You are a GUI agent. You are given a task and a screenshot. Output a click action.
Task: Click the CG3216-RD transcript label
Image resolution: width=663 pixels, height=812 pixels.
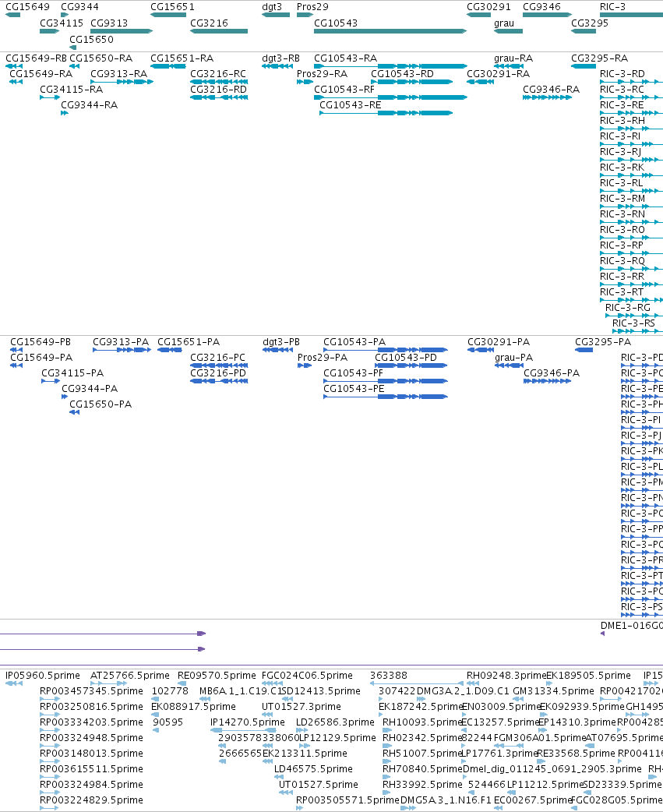click(218, 89)
